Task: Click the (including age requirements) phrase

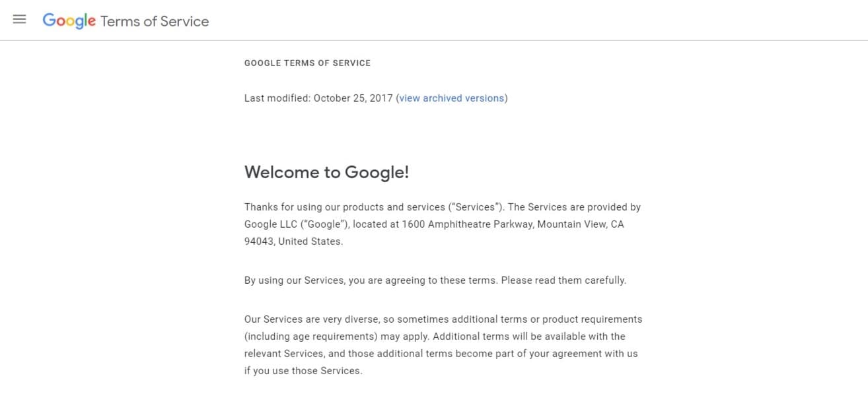Action: point(320,336)
